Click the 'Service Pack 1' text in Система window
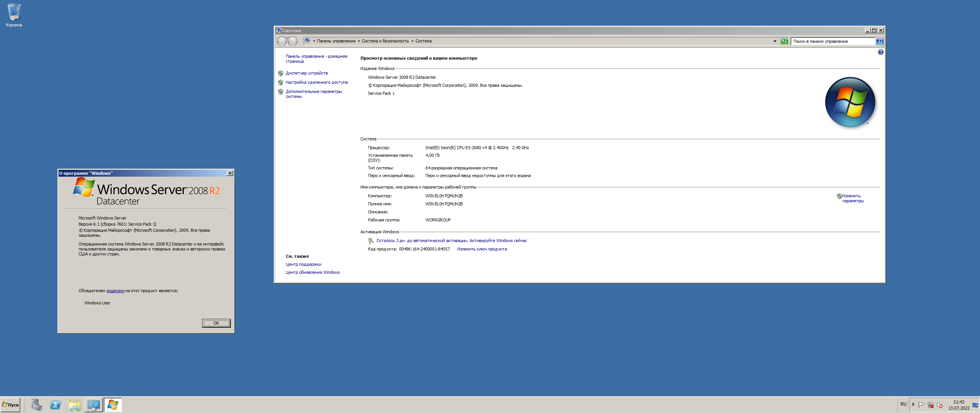 point(381,93)
